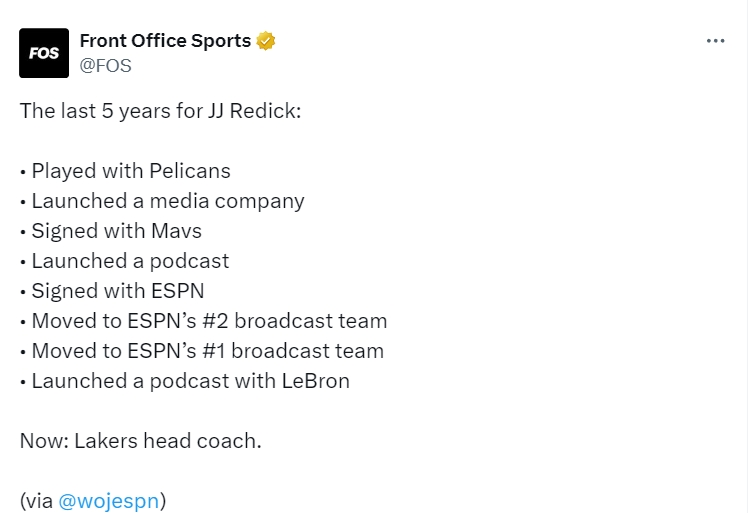This screenshot has width=751, height=513.
Task: Click the FOS profile avatar
Action: point(44,53)
